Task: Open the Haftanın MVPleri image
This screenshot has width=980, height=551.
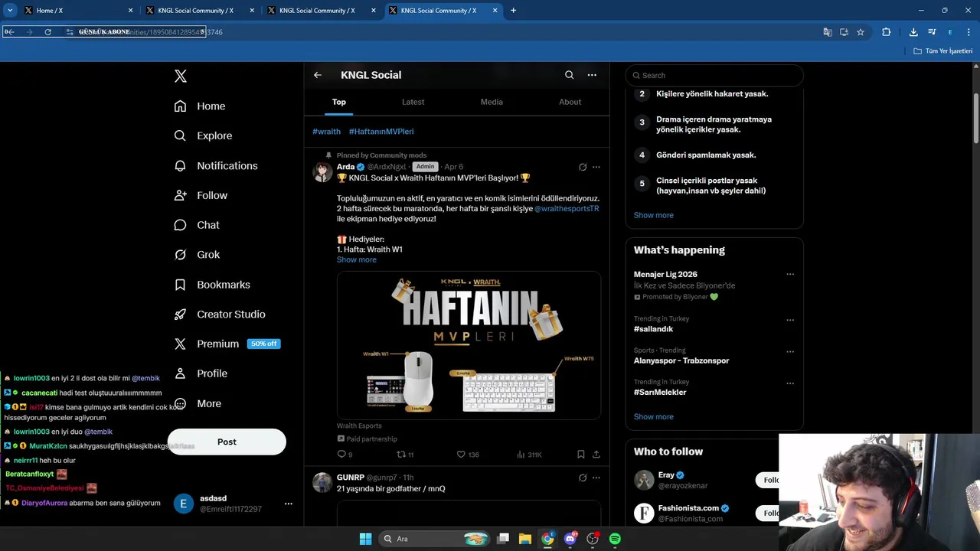Action: click(x=469, y=345)
